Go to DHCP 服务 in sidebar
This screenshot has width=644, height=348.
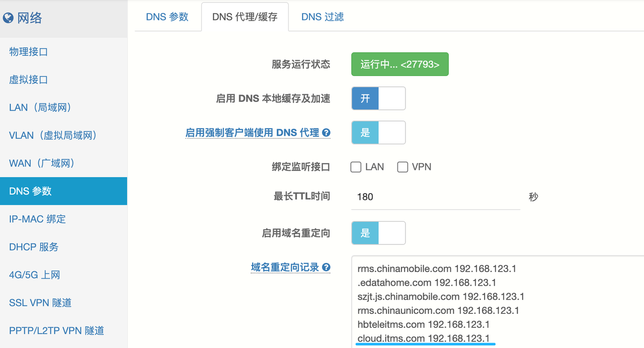pos(34,247)
